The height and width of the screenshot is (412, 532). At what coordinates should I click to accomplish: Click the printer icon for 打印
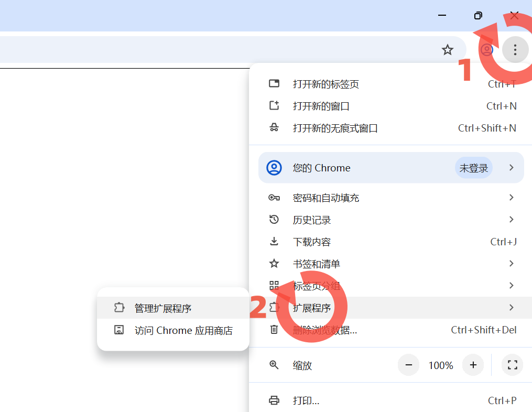tap(274, 400)
